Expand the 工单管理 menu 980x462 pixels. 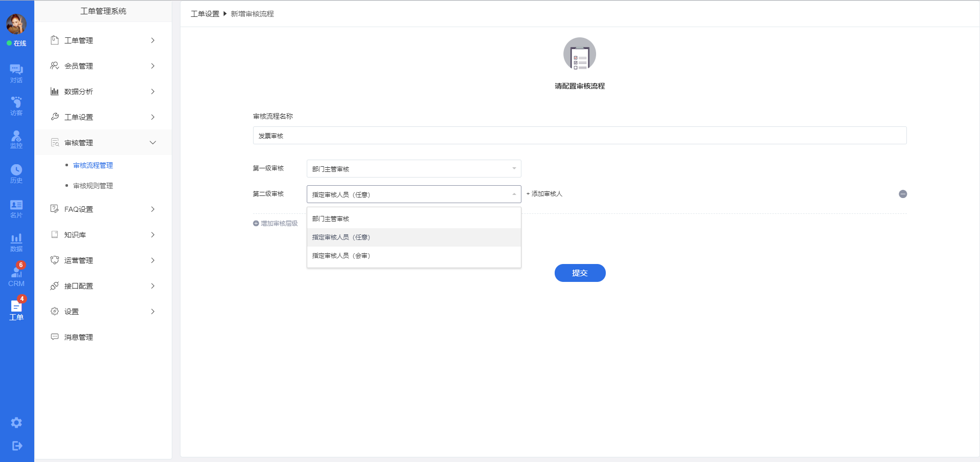[103, 40]
